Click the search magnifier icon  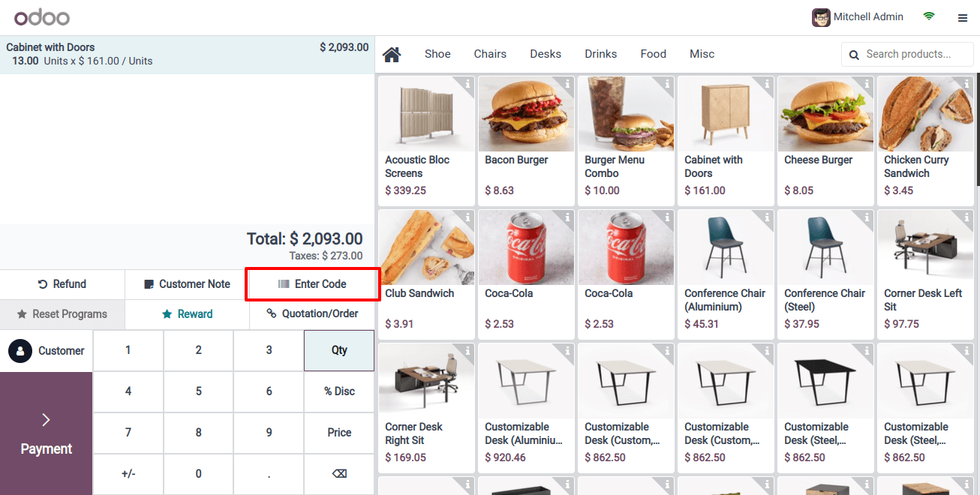[x=854, y=55]
